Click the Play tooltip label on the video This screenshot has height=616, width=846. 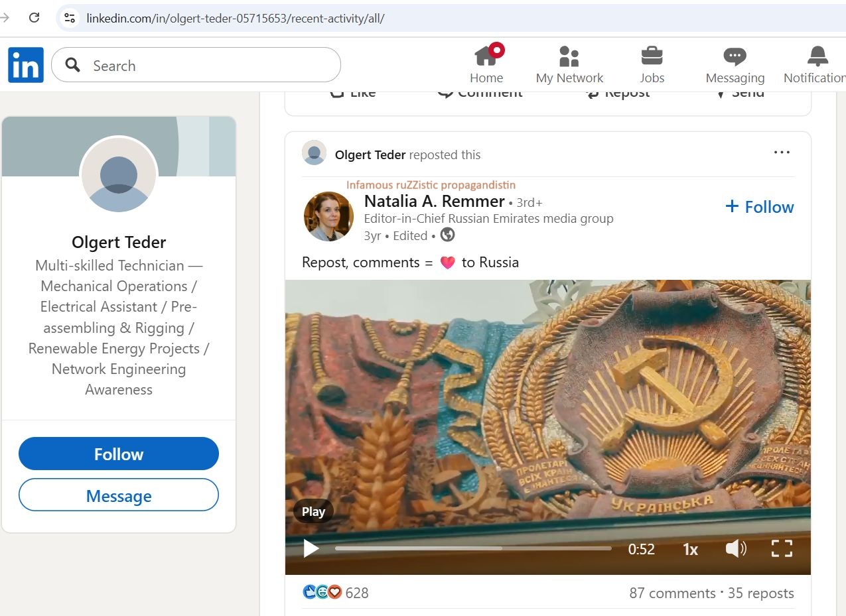click(313, 511)
